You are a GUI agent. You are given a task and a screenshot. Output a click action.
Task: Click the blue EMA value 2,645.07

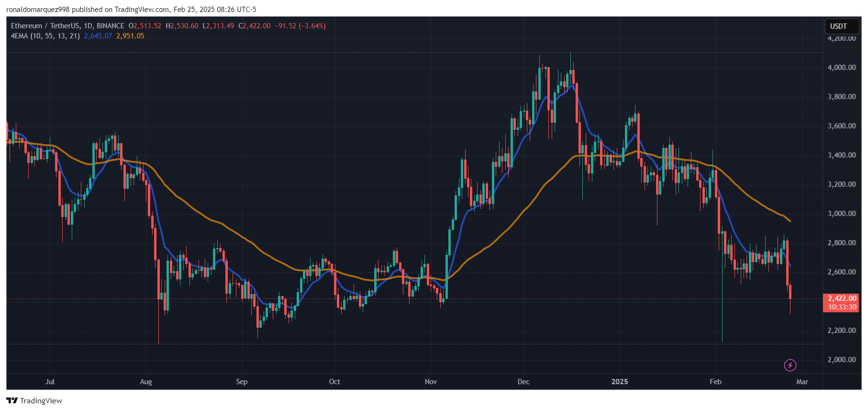point(98,36)
